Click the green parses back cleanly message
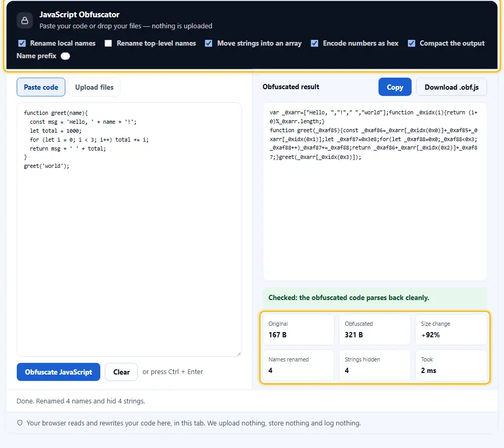This screenshot has height=448, width=504. click(375, 297)
